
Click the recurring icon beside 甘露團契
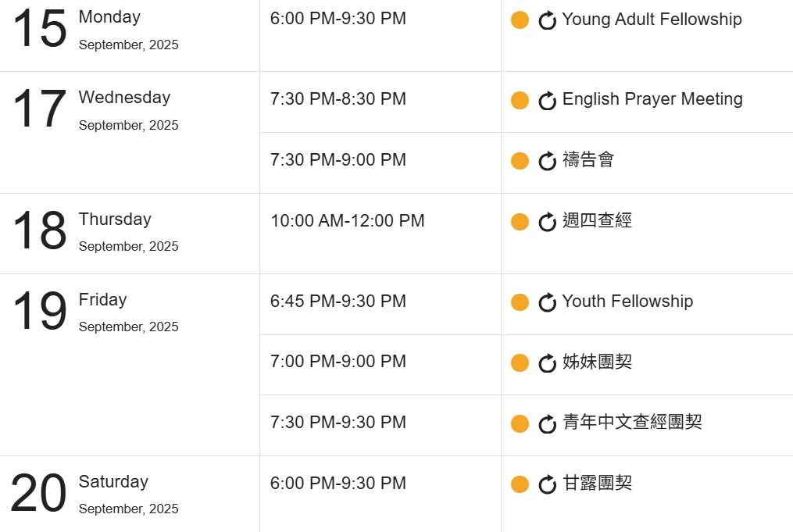pos(547,484)
